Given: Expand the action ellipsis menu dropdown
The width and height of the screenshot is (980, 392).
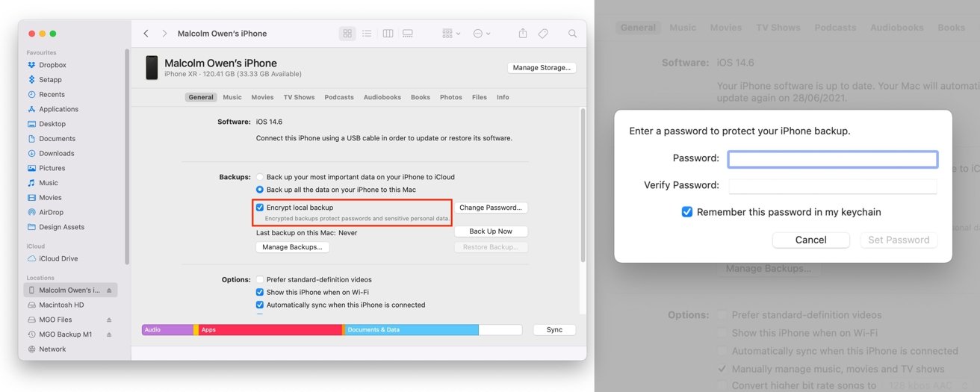Looking at the screenshot, I should point(482,34).
